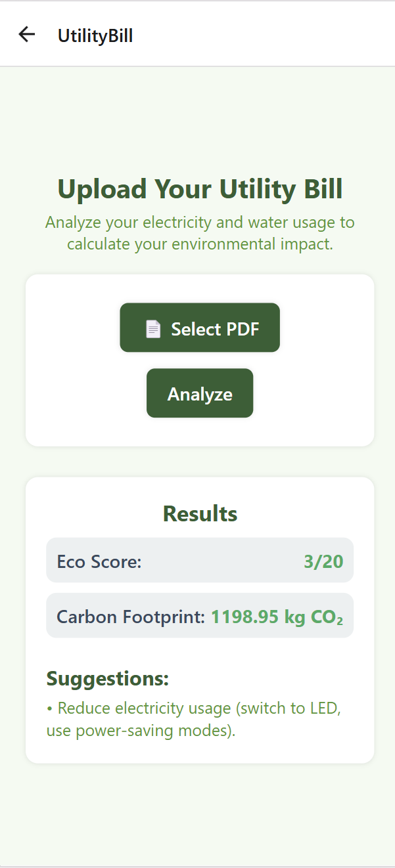Click empty space right of Analyze button
The width and height of the screenshot is (395, 868).
309,393
